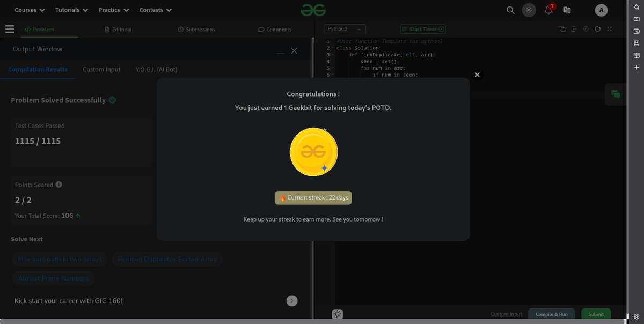Open Almost Prime Numbers problem

pos(53,279)
